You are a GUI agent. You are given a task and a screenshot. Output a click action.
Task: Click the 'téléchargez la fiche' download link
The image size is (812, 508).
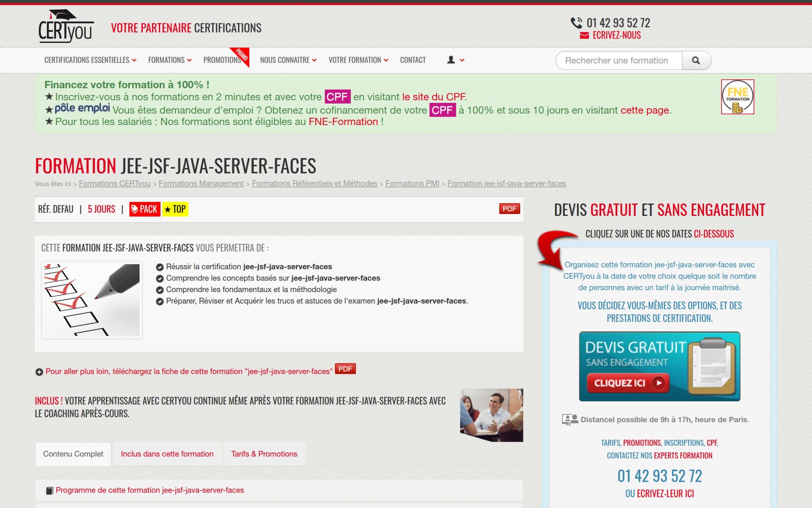click(x=189, y=371)
